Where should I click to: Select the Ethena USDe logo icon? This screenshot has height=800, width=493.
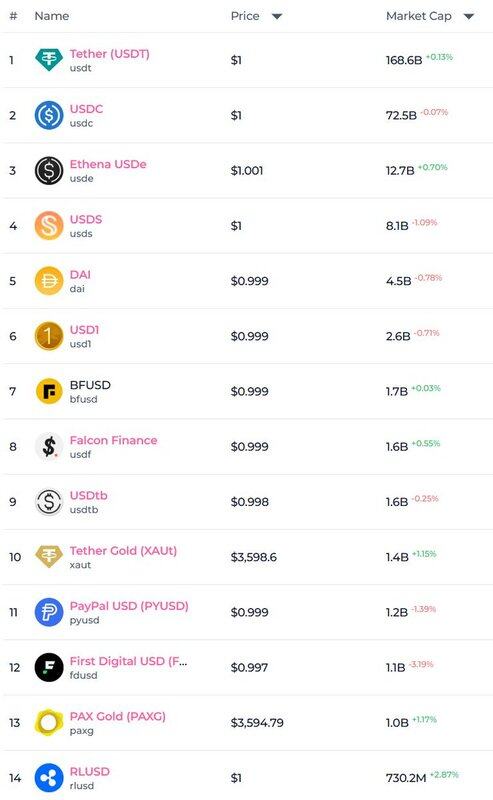pos(49,170)
